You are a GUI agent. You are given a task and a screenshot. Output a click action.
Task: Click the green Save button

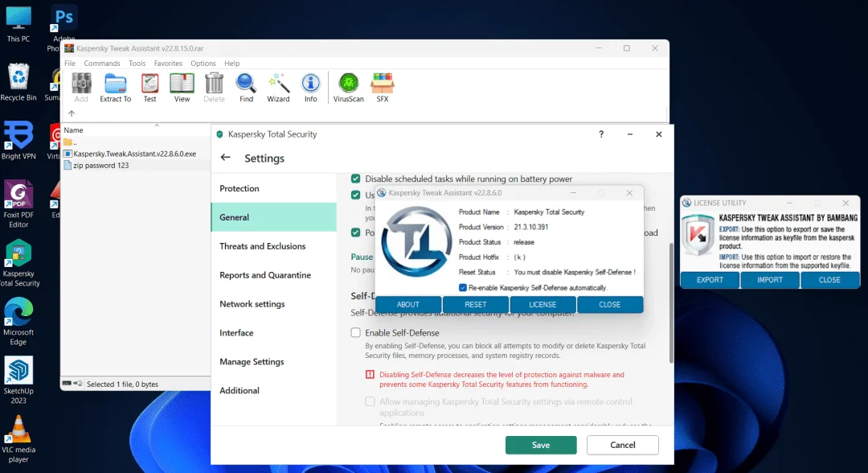(541, 445)
